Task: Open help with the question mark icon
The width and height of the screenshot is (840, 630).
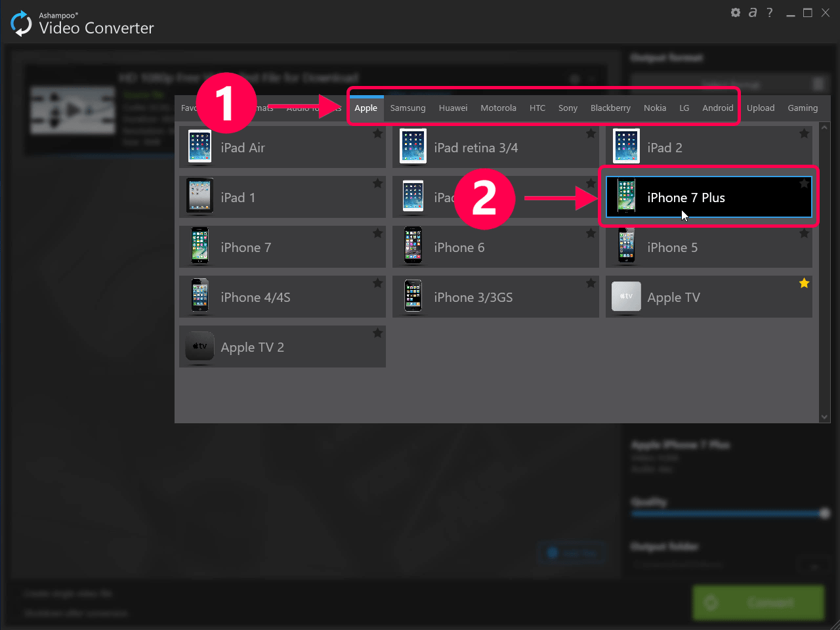Action: (770, 12)
